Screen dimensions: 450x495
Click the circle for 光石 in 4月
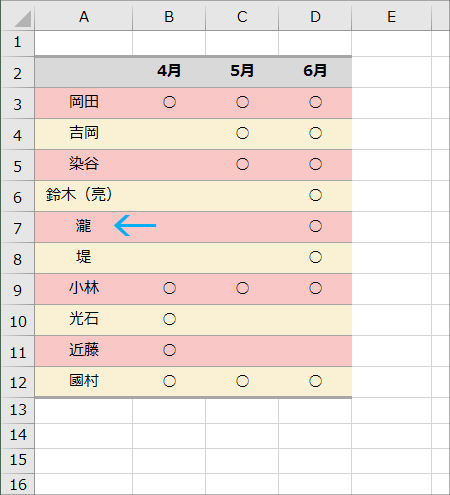pyautogui.click(x=169, y=319)
